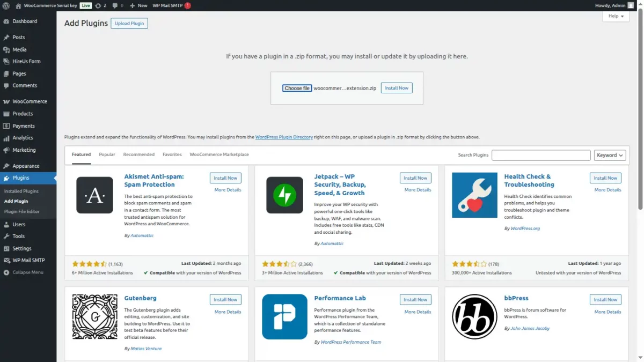This screenshot has height=362, width=644.
Task: Focus the Search Plugins field
Action: [x=541, y=155]
